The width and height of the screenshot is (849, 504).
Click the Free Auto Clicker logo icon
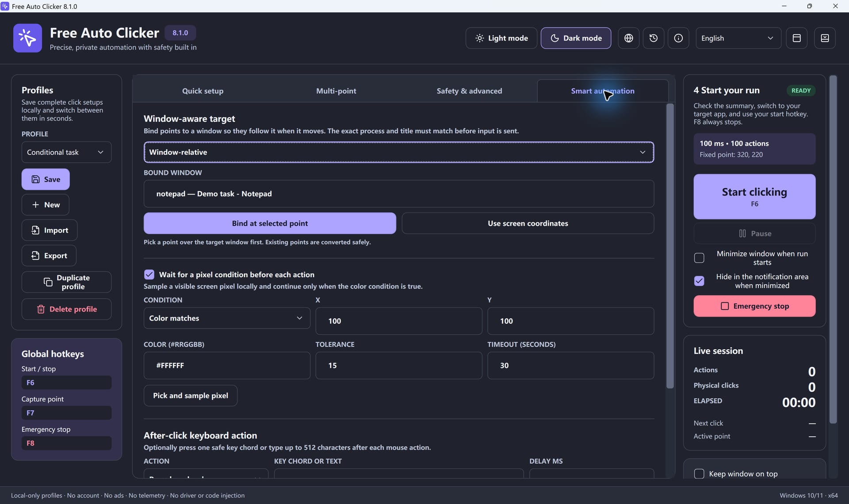(x=27, y=38)
